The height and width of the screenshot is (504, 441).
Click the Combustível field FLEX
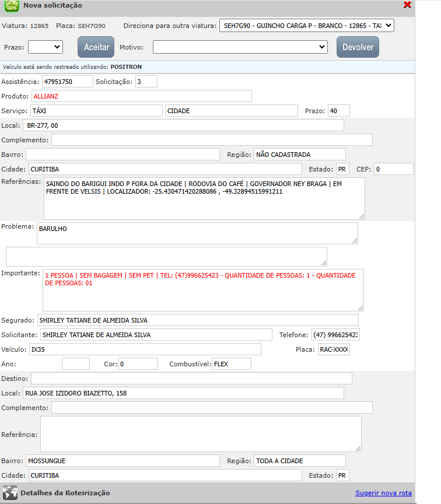(232, 364)
